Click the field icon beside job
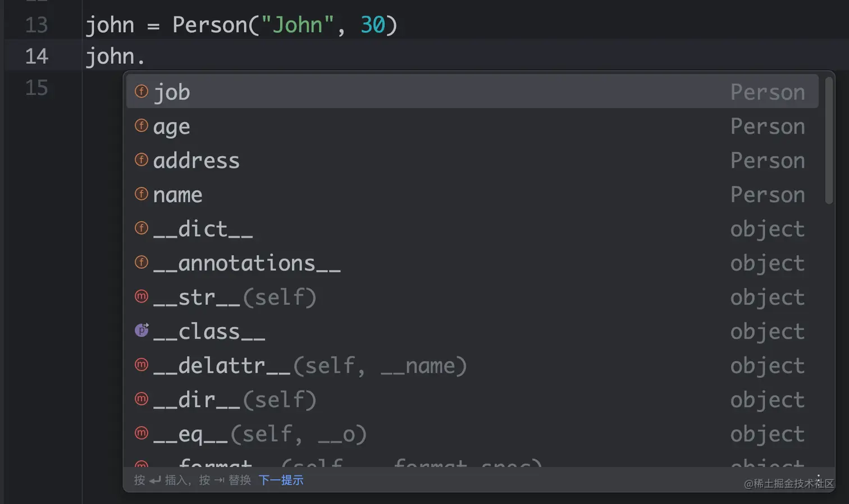 click(141, 91)
